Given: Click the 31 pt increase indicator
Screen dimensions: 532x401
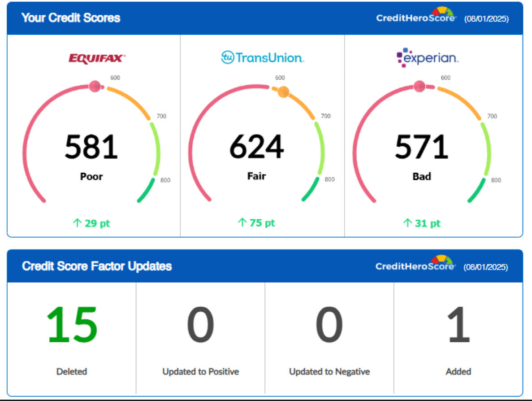Looking at the screenshot, I should point(422,223).
